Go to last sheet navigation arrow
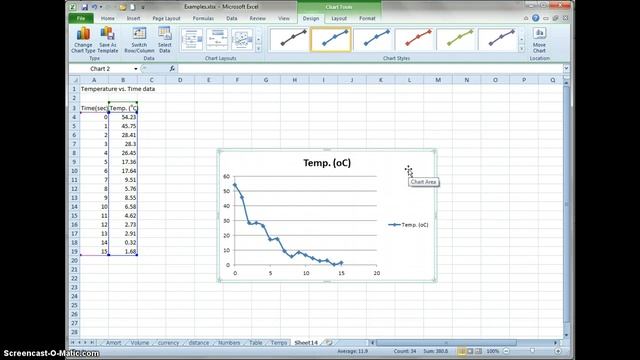This screenshot has height=360, width=640. pyautogui.click(x=92, y=343)
